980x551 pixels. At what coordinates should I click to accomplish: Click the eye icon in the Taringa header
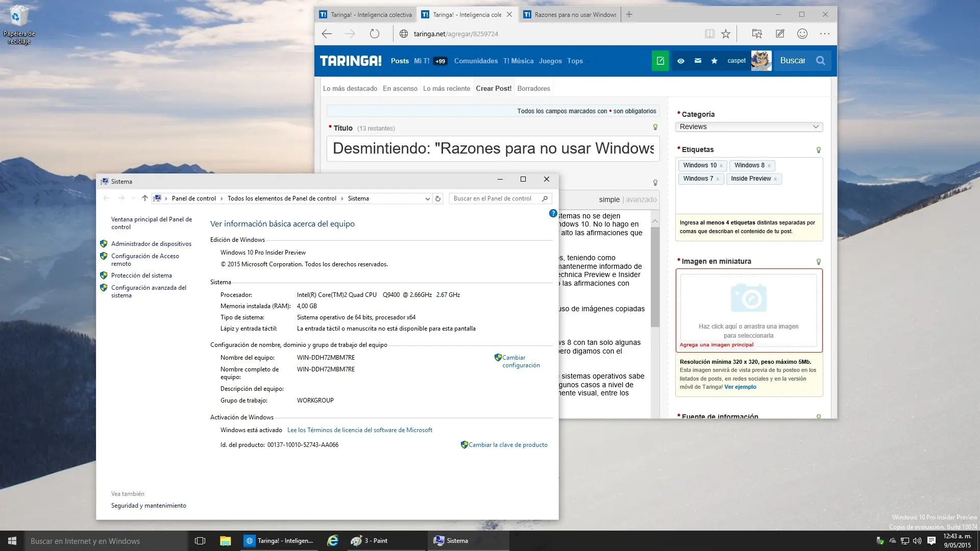point(680,60)
